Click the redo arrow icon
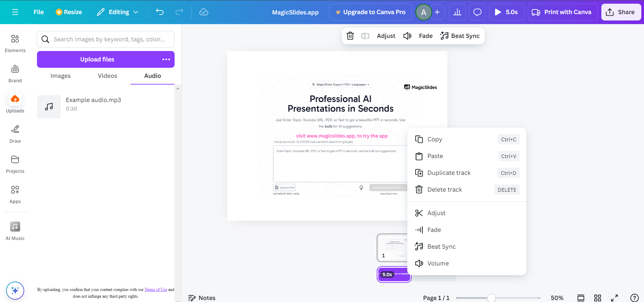Viewport: 644px width, 302px height. tap(179, 12)
